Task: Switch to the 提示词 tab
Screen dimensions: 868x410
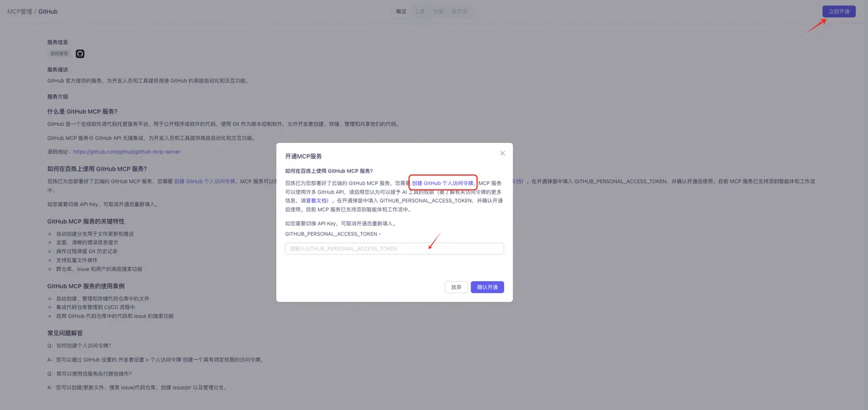Action: point(459,12)
